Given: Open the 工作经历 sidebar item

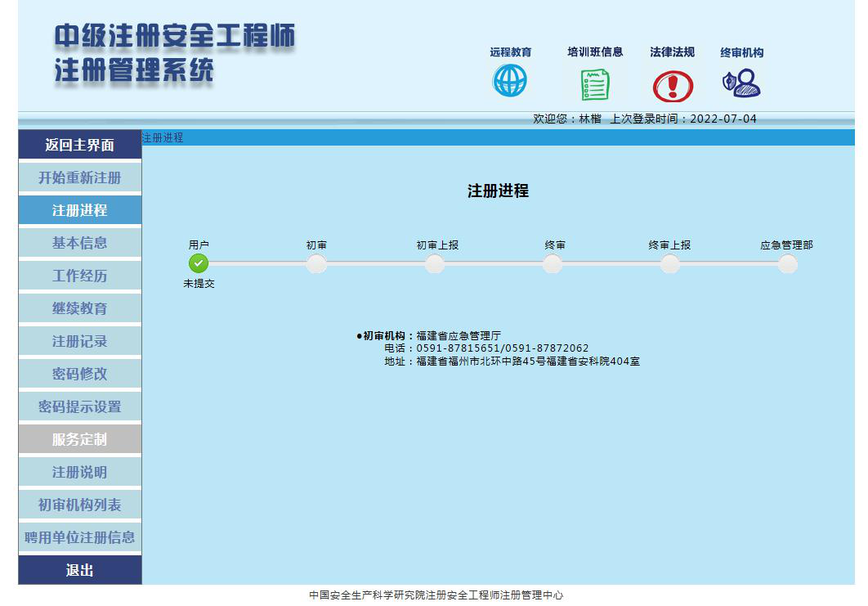Looking at the screenshot, I should (x=79, y=276).
